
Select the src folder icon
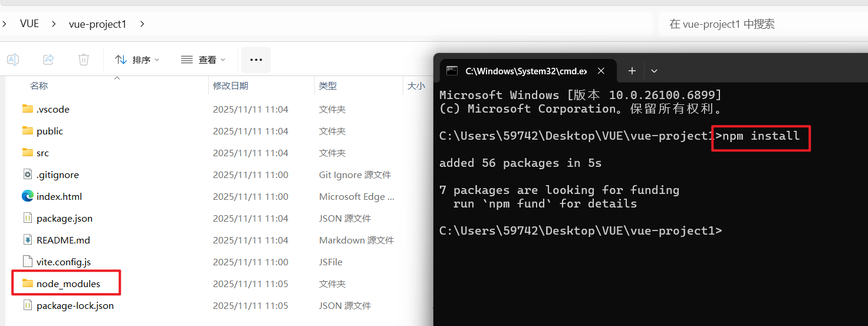[28, 153]
